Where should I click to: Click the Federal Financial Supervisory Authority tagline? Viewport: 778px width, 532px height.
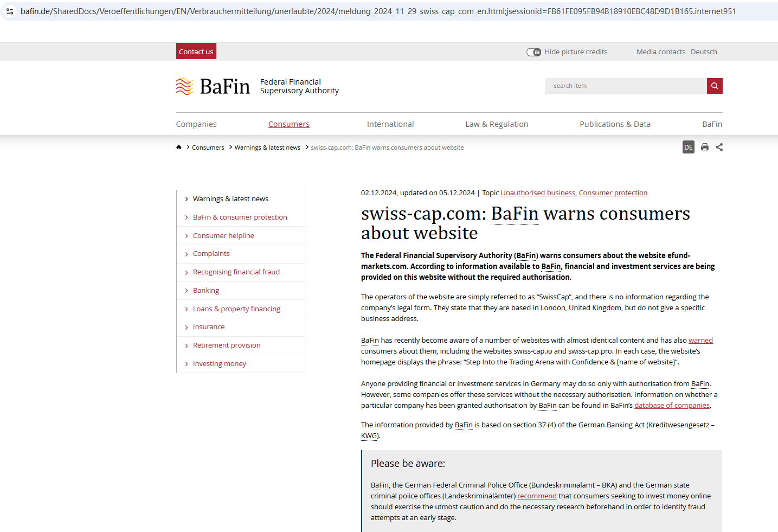pyautogui.click(x=299, y=86)
